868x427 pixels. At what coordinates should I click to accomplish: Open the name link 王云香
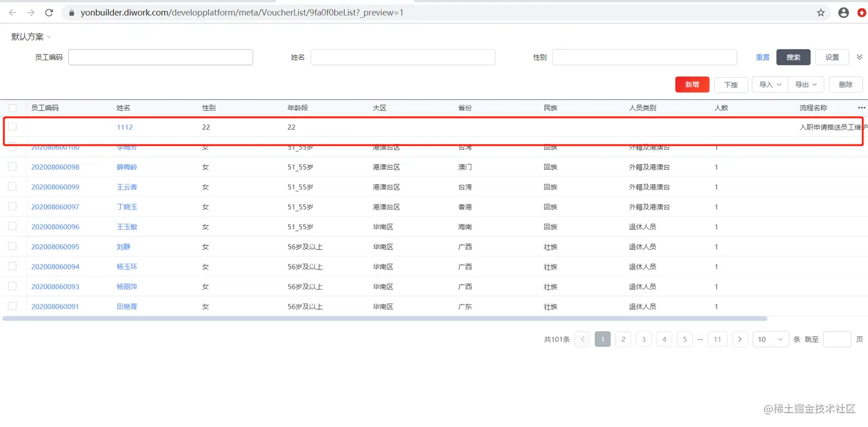(127, 187)
